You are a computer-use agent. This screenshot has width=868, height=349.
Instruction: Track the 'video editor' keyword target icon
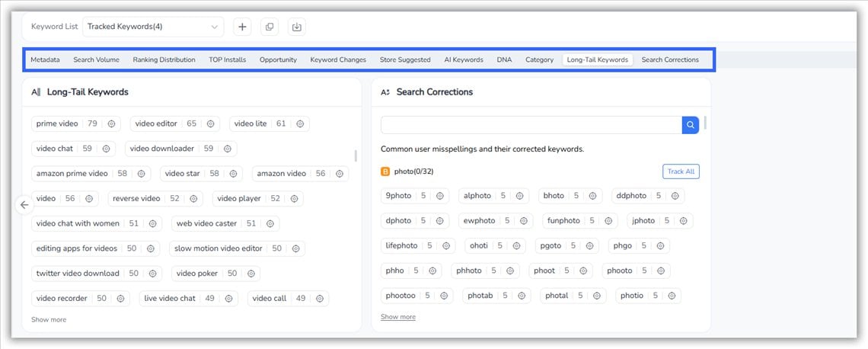pyautogui.click(x=210, y=124)
